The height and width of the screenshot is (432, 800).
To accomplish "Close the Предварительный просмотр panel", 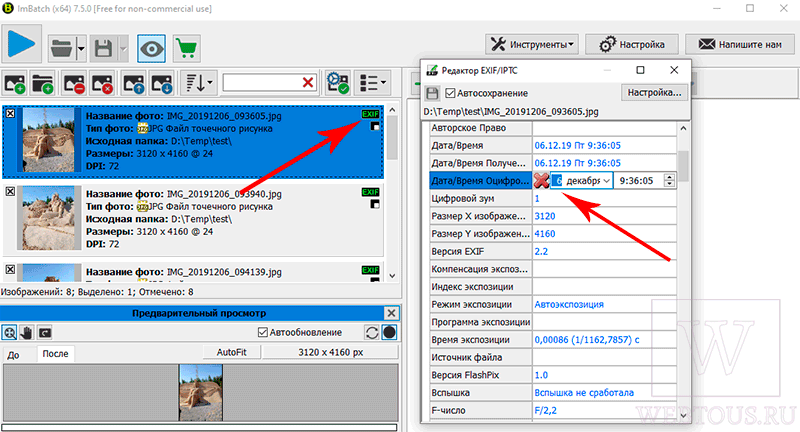I will click(x=391, y=313).
